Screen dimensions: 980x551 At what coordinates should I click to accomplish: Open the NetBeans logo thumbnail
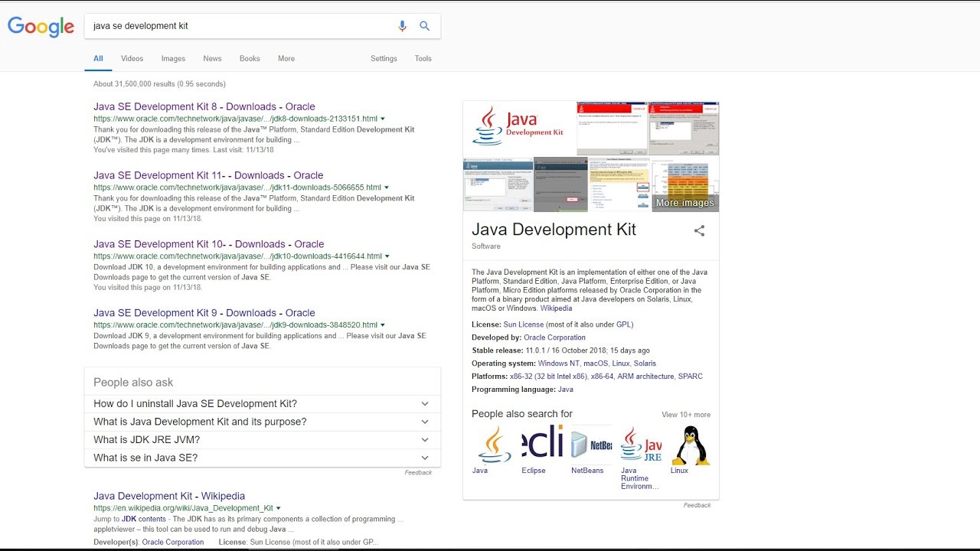592,445
